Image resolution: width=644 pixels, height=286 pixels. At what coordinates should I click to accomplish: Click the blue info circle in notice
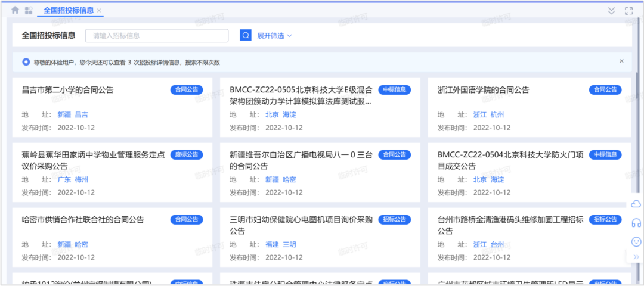26,62
